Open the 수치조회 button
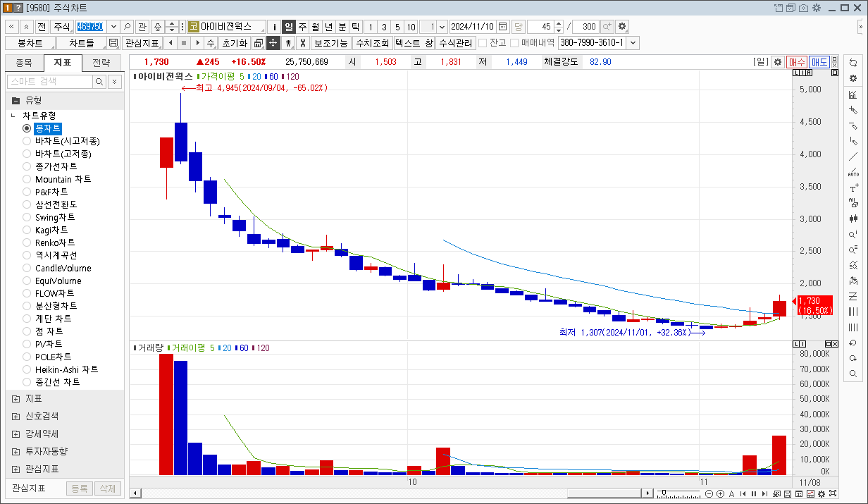 pyautogui.click(x=373, y=43)
